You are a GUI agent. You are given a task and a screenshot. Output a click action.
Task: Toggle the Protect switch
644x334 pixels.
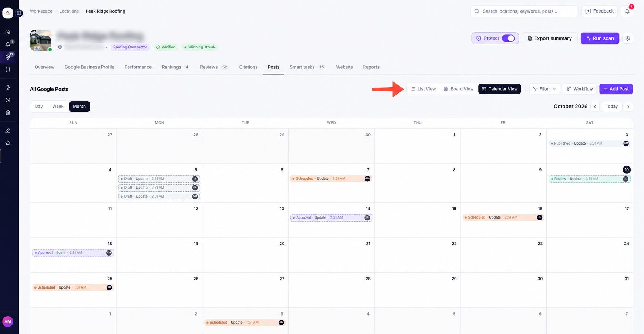coord(508,38)
